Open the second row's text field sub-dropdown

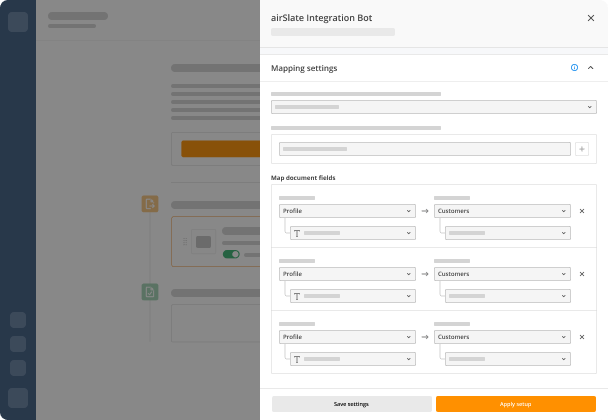click(x=353, y=296)
